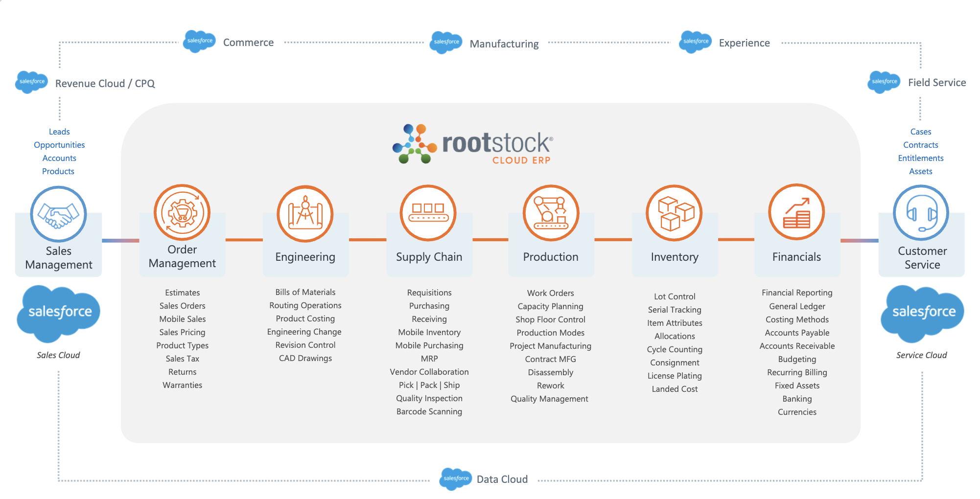The height and width of the screenshot is (499, 980).
Task: Click General Ledger under Financials
Action: [x=797, y=306]
